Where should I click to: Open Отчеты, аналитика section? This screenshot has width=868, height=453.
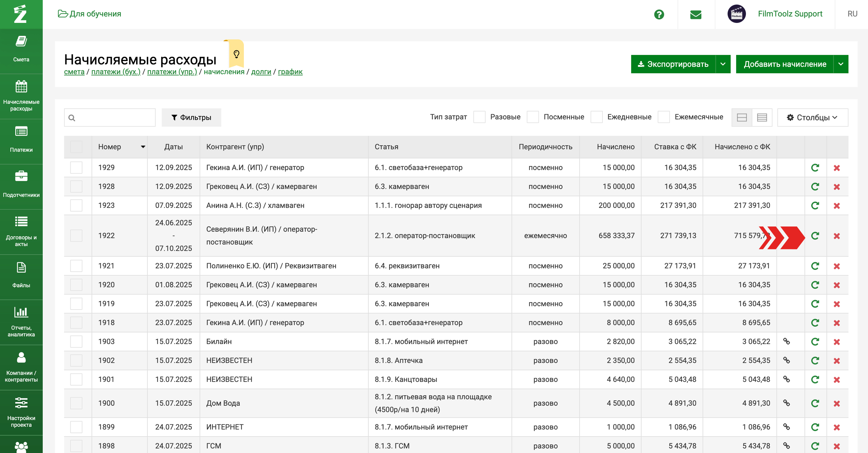(21, 322)
